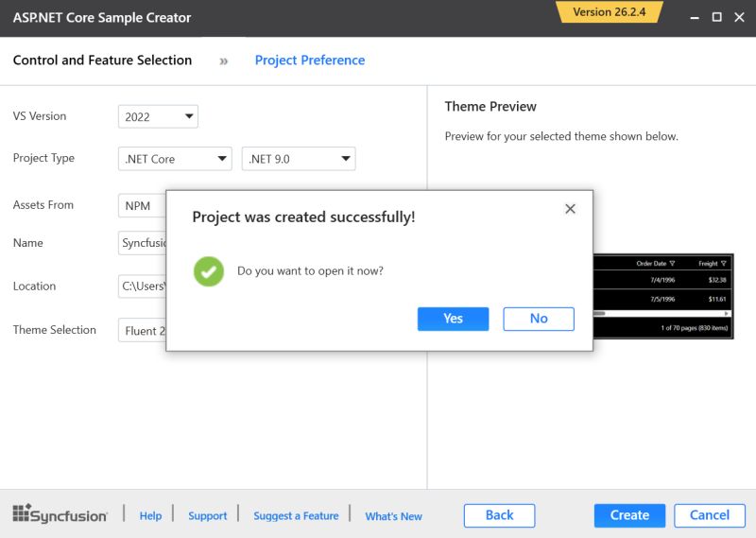Minimize the Sample Creator window

695,17
